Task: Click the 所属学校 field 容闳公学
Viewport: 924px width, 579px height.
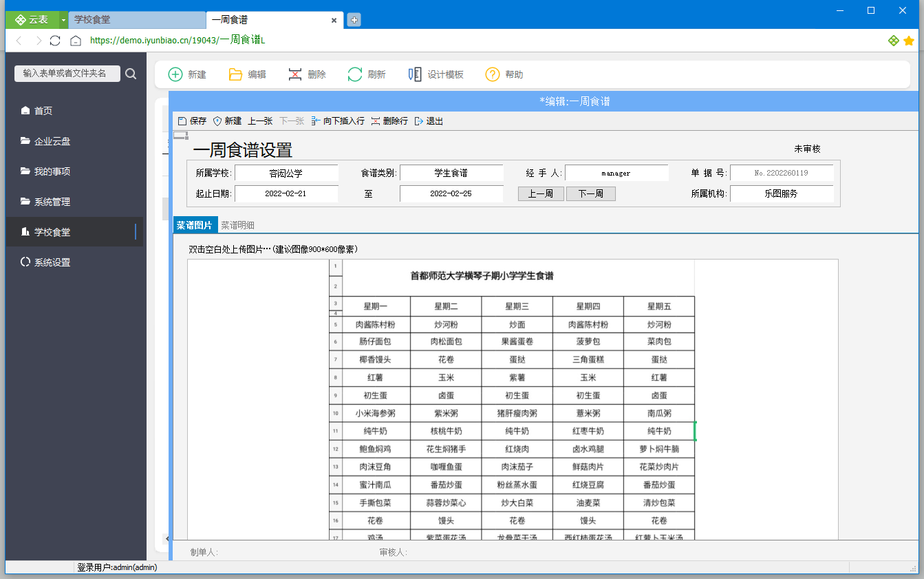Action: 286,173
